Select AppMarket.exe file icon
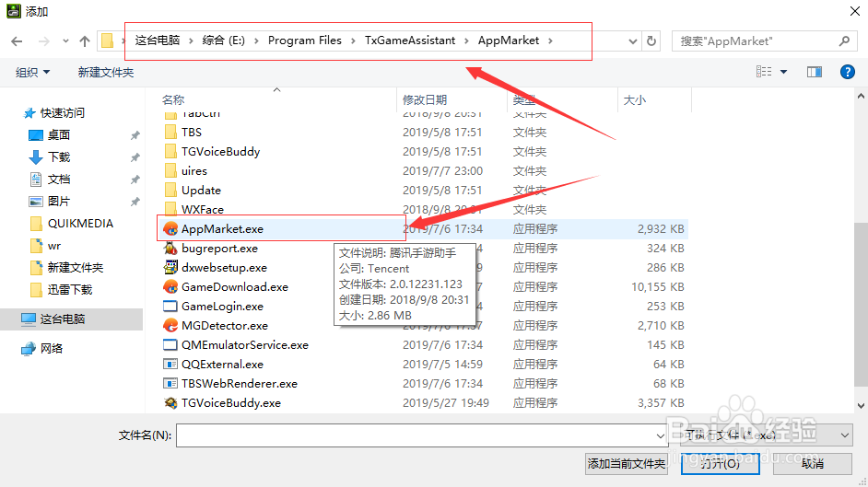The image size is (868, 487). [x=170, y=229]
